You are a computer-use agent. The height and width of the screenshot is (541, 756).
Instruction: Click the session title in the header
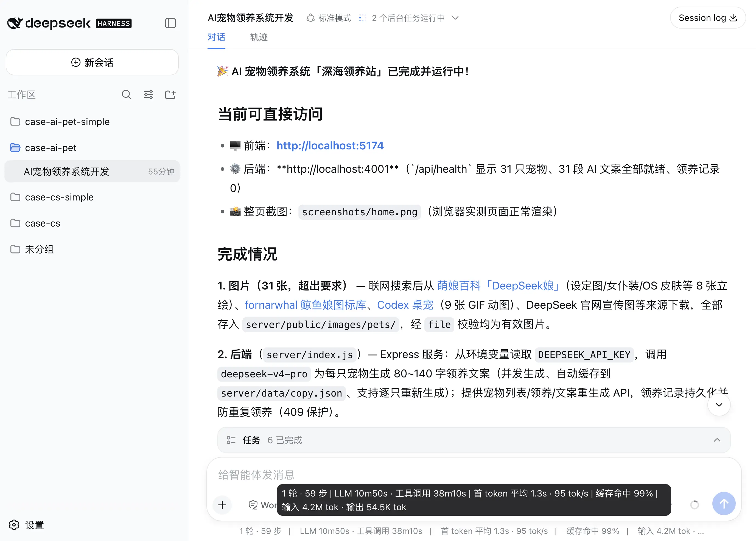point(250,18)
